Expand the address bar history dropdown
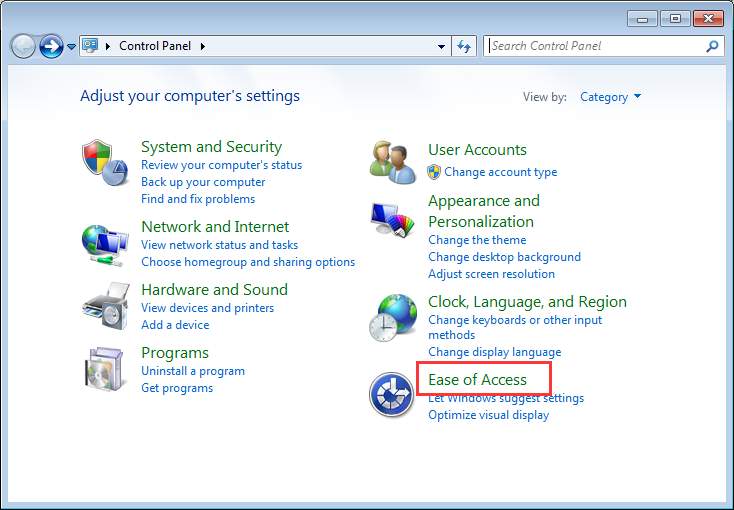This screenshot has width=734, height=510. [x=441, y=46]
